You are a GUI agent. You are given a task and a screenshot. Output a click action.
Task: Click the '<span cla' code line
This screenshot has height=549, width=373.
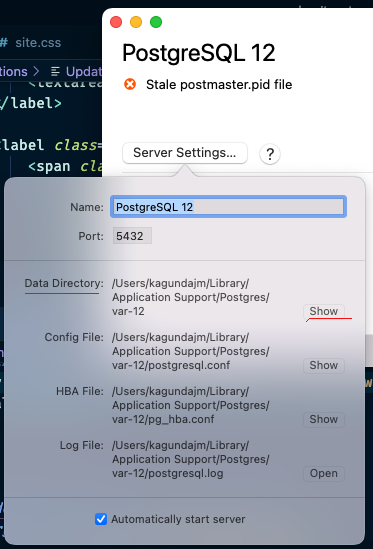[x=65, y=166]
